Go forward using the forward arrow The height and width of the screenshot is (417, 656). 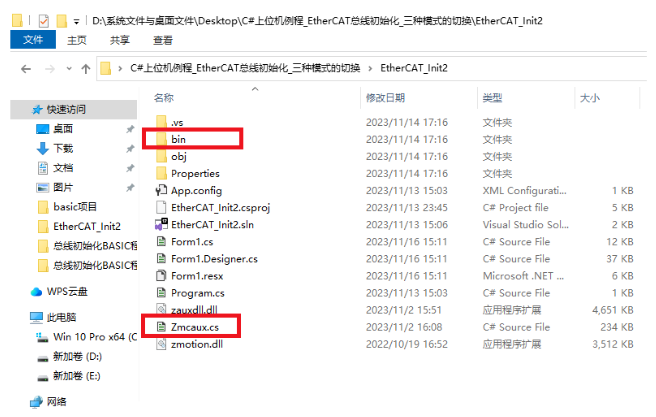pos(50,69)
